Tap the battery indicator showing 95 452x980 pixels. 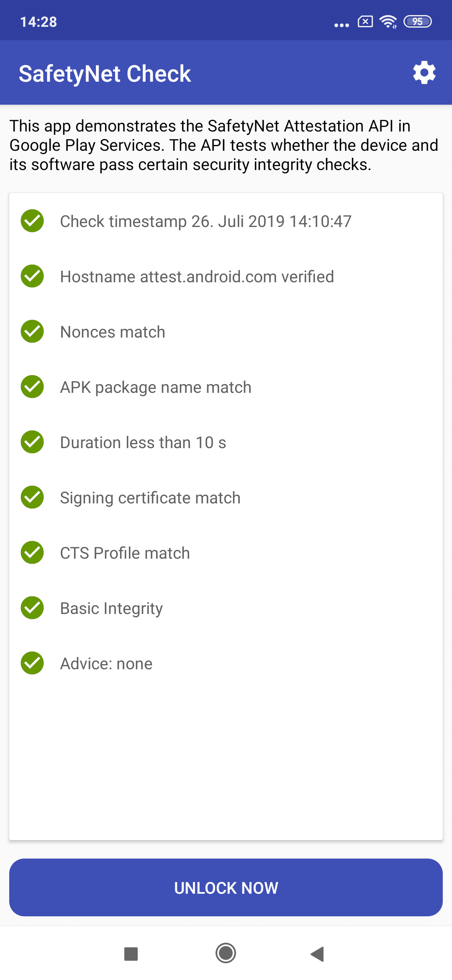point(418,21)
